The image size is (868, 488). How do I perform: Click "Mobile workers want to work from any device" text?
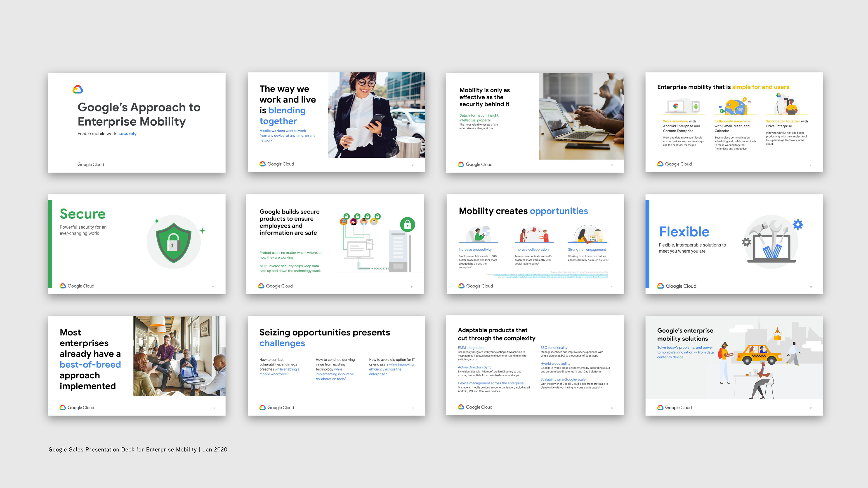pyautogui.click(x=288, y=136)
